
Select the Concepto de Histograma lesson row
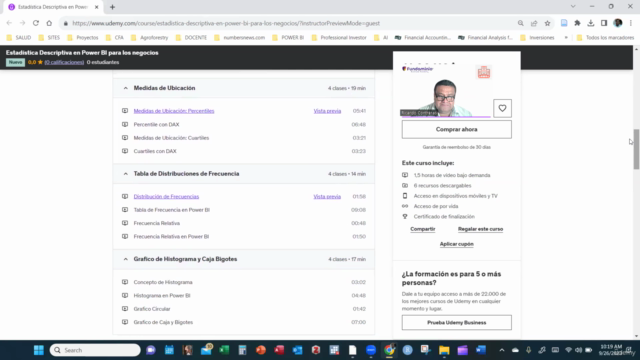244,282
